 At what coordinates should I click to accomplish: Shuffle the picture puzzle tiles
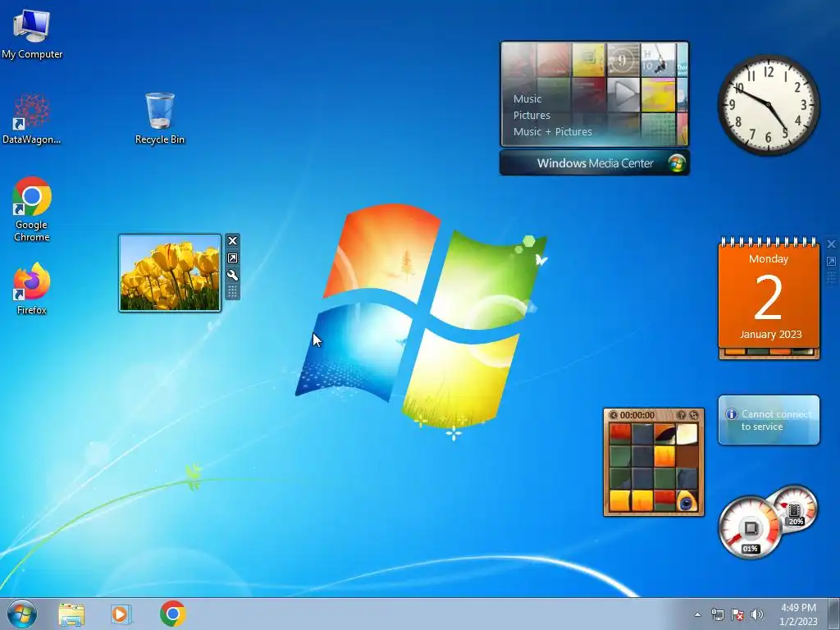point(694,415)
